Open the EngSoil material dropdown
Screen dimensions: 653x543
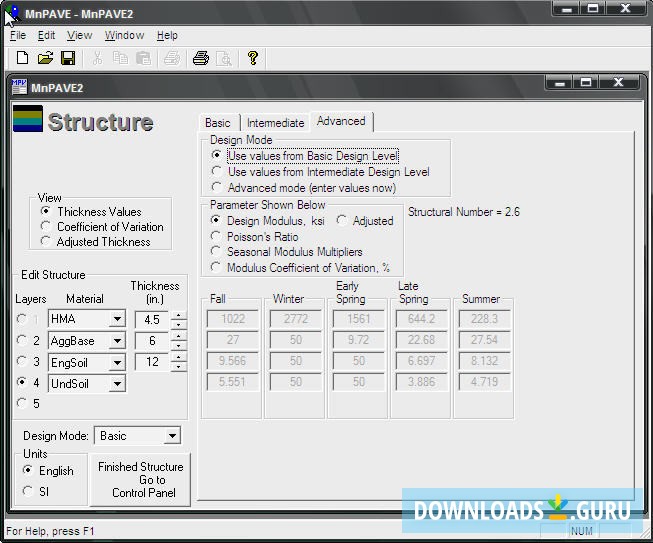[117, 362]
